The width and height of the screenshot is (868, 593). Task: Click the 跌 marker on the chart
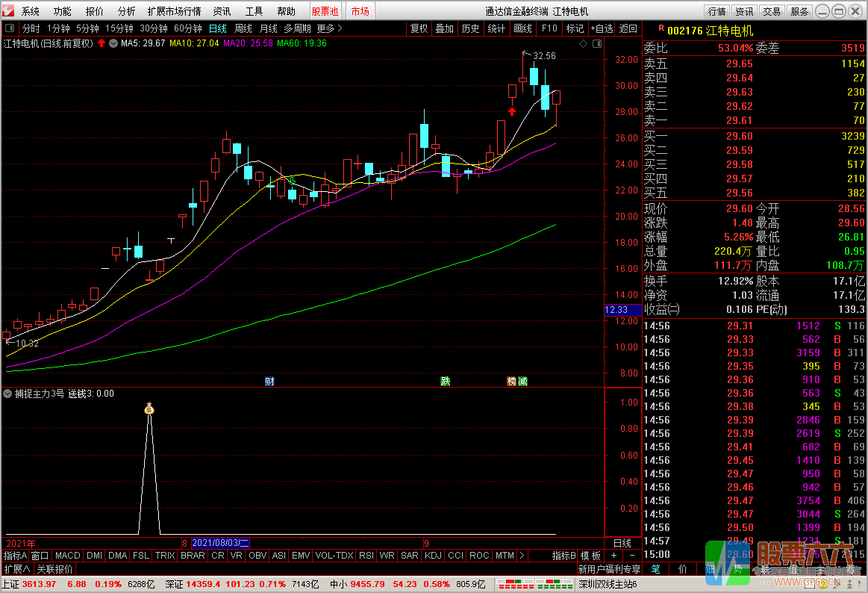(445, 381)
